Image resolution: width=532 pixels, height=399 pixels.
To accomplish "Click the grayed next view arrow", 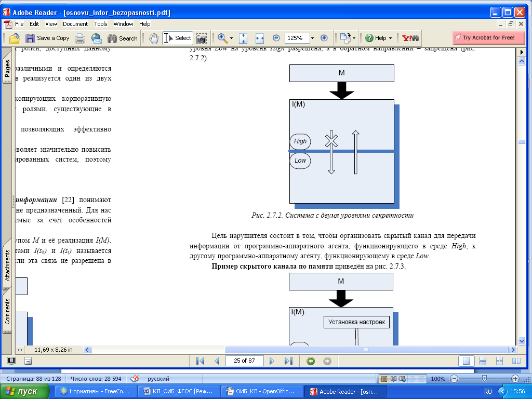I will coord(327,361).
